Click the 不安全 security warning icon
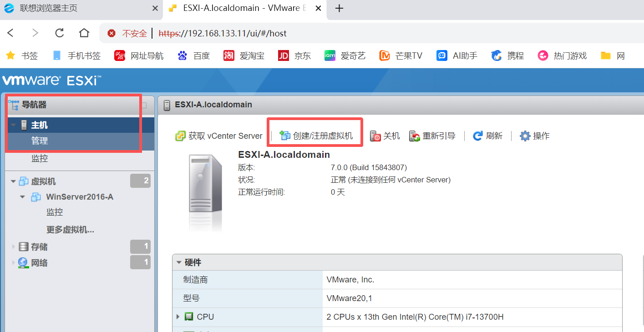The height and width of the screenshot is (332, 644). tap(112, 33)
